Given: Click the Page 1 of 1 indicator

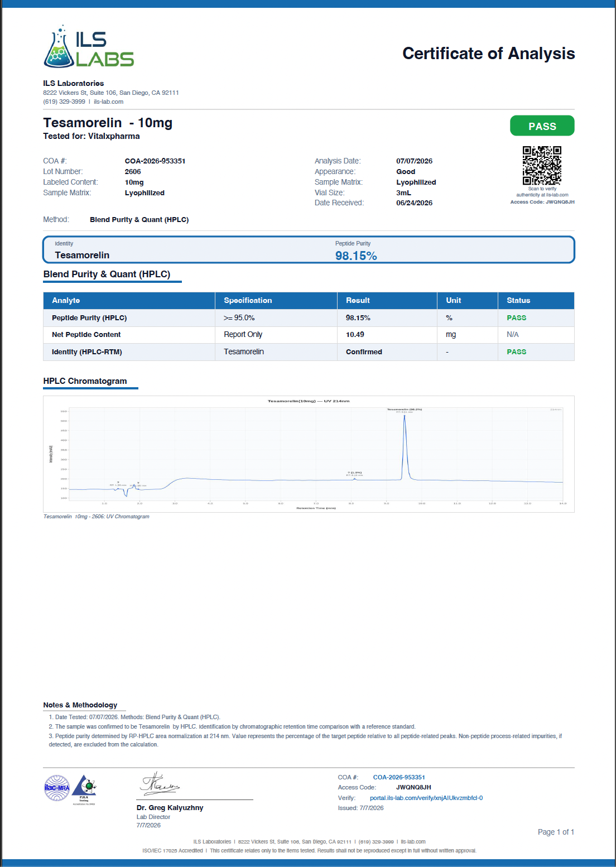Looking at the screenshot, I should point(556,832).
